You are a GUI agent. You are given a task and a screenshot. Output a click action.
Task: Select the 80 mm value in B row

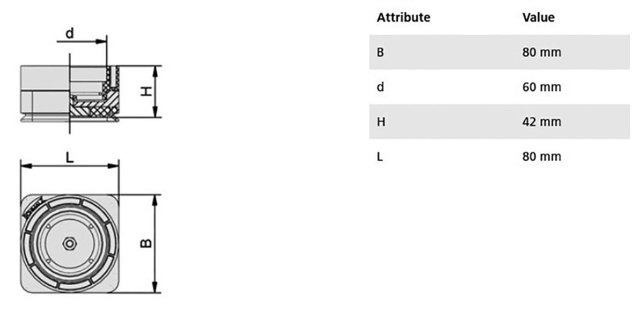(x=541, y=52)
